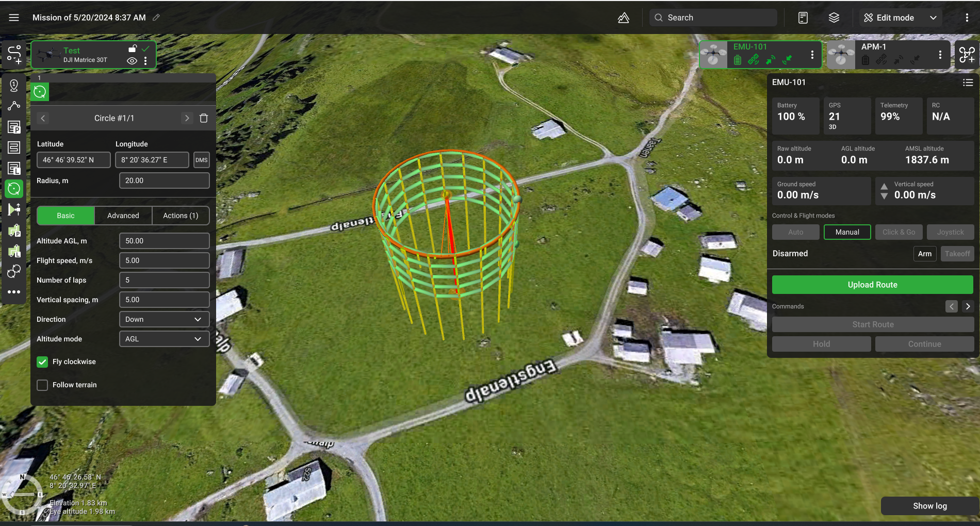Click the Radius input field
980x526 pixels.
[164, 180]
